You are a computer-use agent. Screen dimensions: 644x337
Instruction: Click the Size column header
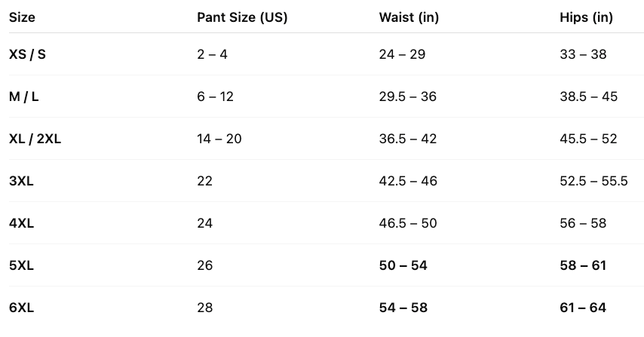click(22, 17)
